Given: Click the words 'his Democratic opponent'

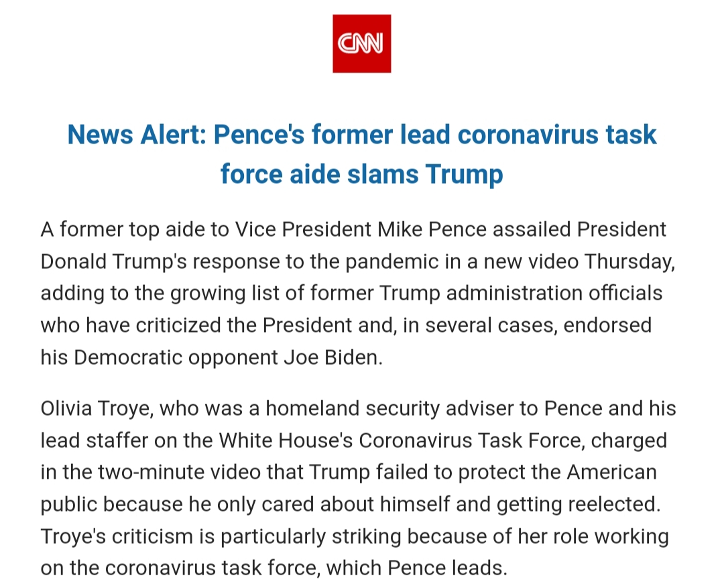Looking at the screenshot, I should tap(160, 358).
